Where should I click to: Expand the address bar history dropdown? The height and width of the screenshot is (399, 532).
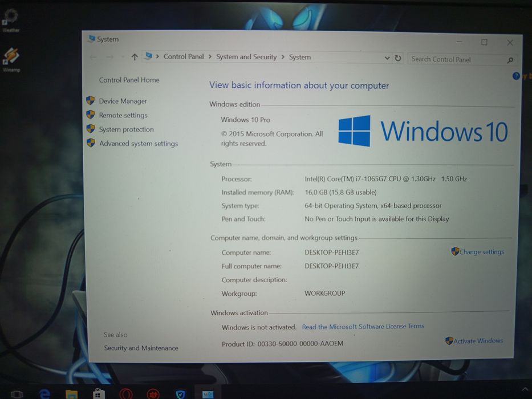click(x=387, y=58)
